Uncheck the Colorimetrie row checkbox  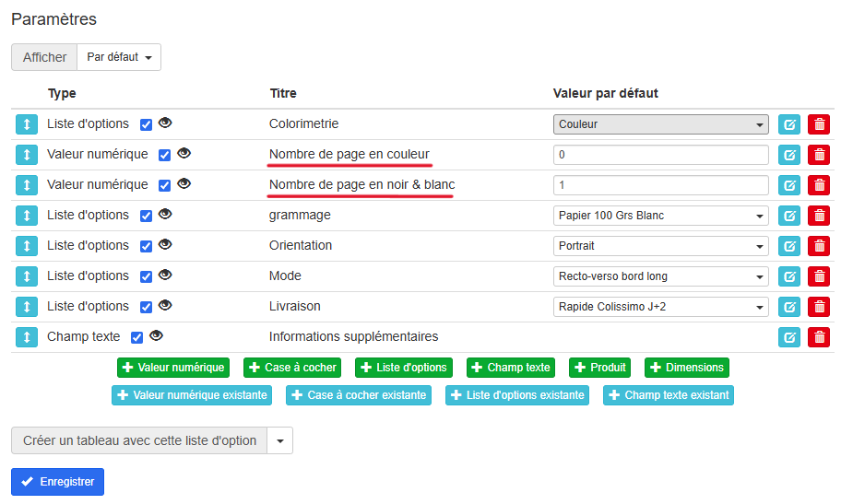[x=146, y=124]
